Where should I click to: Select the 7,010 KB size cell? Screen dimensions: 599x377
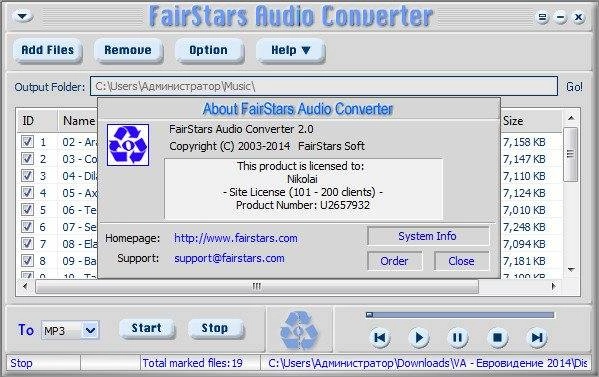click(524, 210)
